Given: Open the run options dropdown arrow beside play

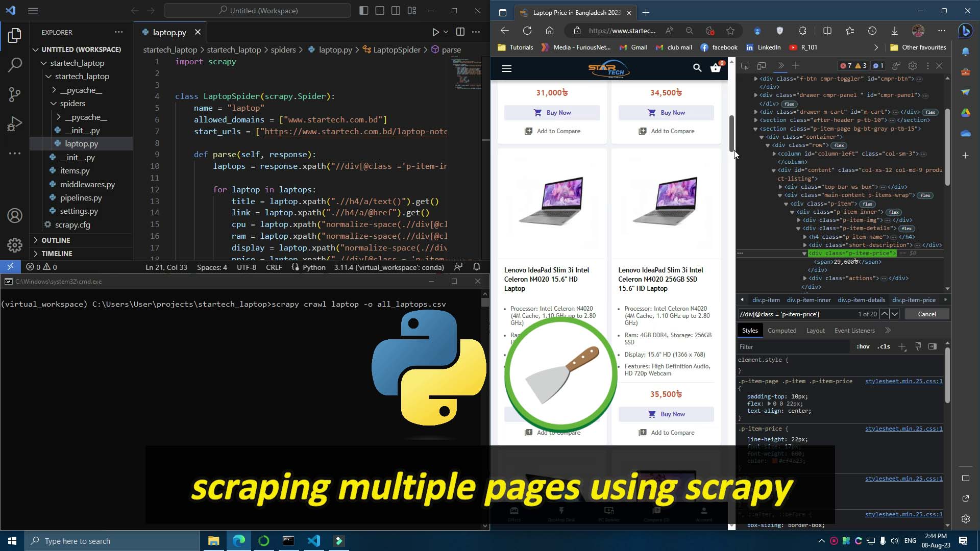Looking at the screenshot, I should pos(446,32).
